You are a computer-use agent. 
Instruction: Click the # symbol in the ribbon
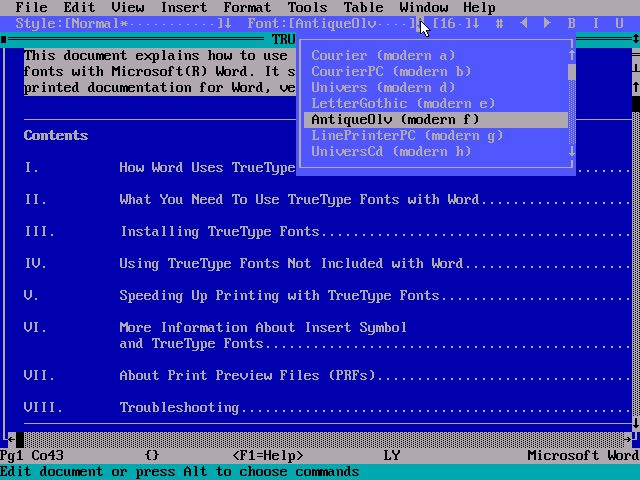(x=499, y=23)
